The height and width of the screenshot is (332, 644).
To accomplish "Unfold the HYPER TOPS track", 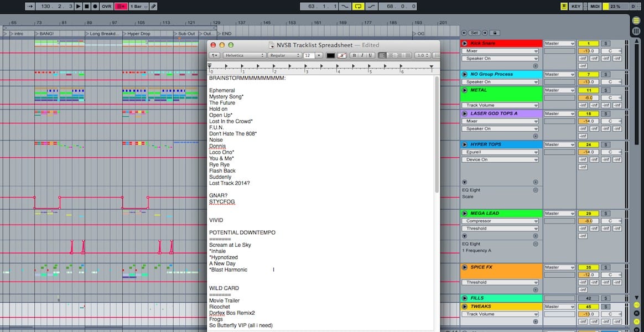I will point(465,144).
